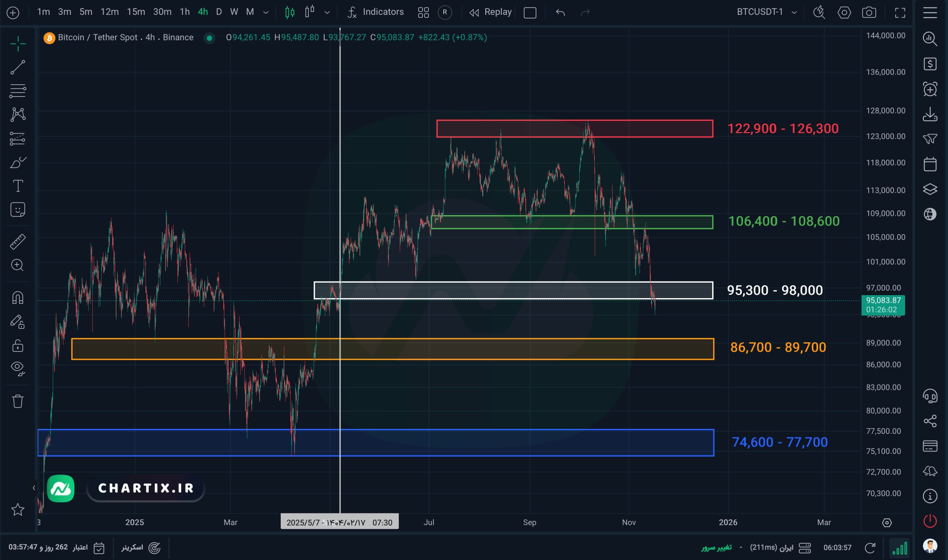948x560 pixels.
Task: Toggle lock all drawings
Action: pos(17,346)
